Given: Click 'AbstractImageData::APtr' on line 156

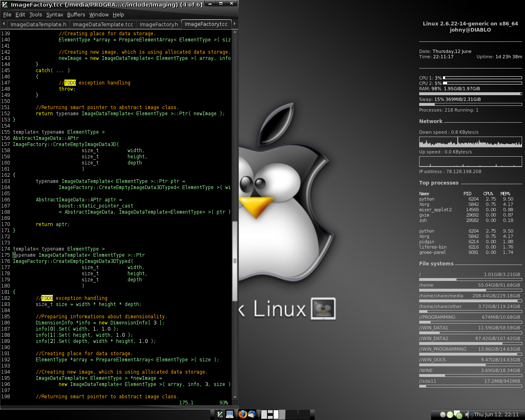Looking at the screenshot, I should (x=46, y=138).
